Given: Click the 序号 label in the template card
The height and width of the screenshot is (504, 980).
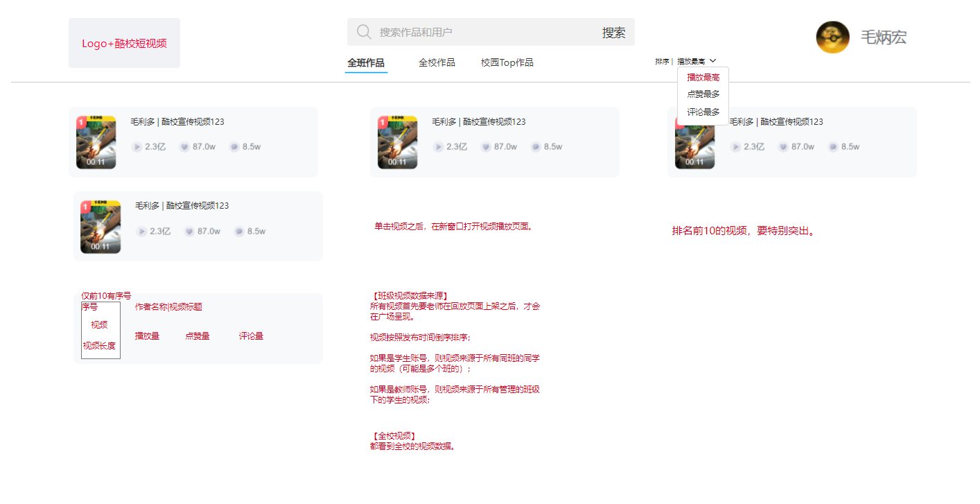Looking at the screenshot, I should point(89,306).
